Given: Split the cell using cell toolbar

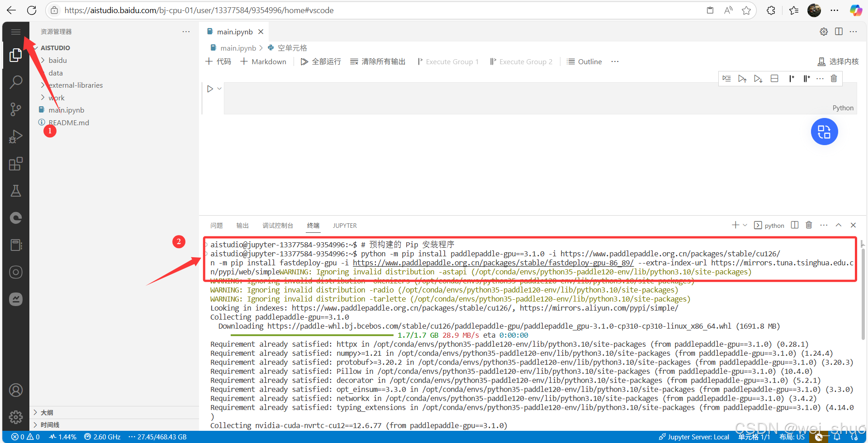Looking at the screenshot, I should pyautogui.click(x=774, y=79).
